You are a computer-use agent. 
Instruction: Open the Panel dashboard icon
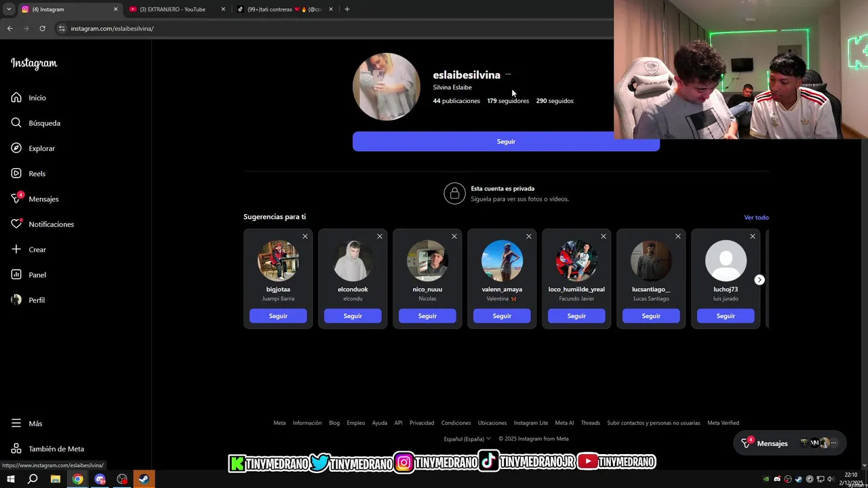click(16, 274)
